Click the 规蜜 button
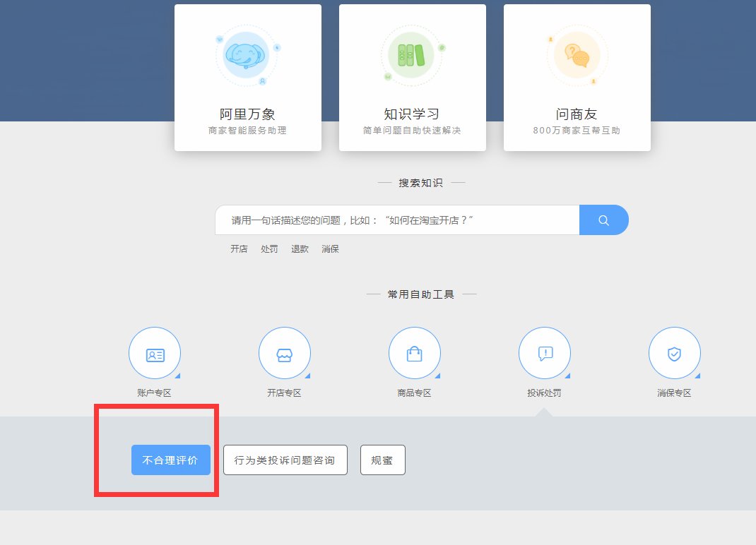The width and height of the screenshot is (756, 545). pos(382,460)
